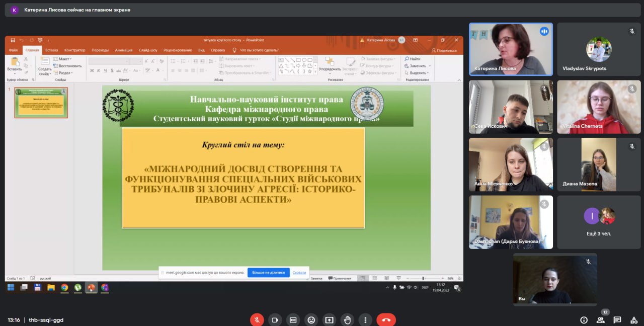Toggle italic К formatting
644x326 pixels.
[x=99, y=71]
